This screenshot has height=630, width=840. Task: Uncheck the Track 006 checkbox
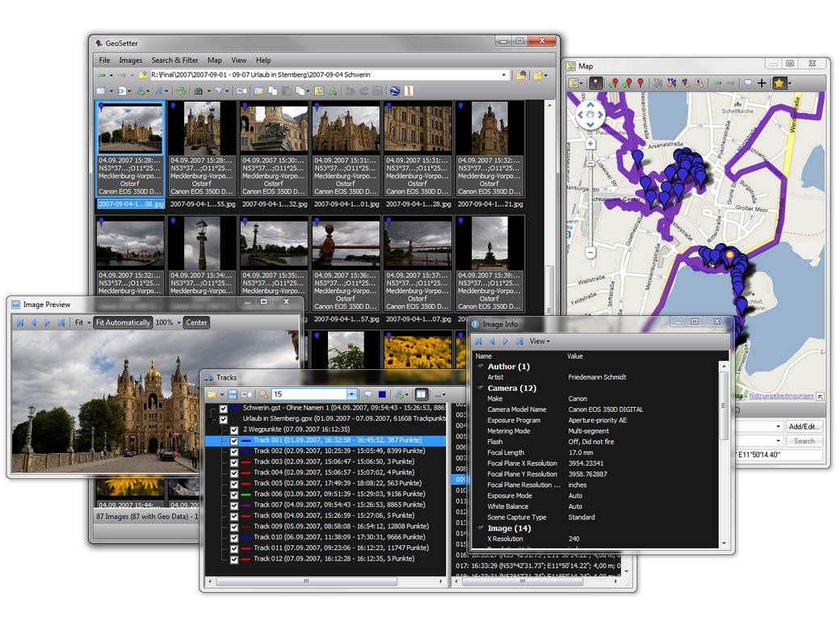[x=234, y=494]
